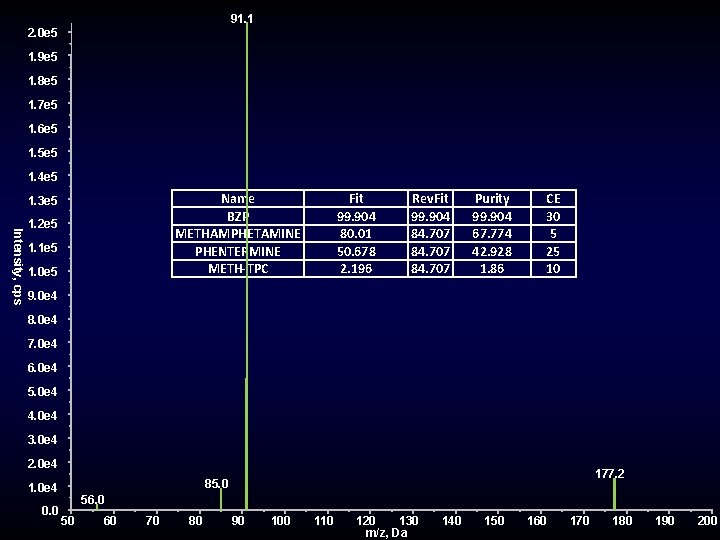Click the 9.0e4 y-axis tick label
Viewport: 720px width, 540px height.
pyautogui.click(x=42, y=295)
